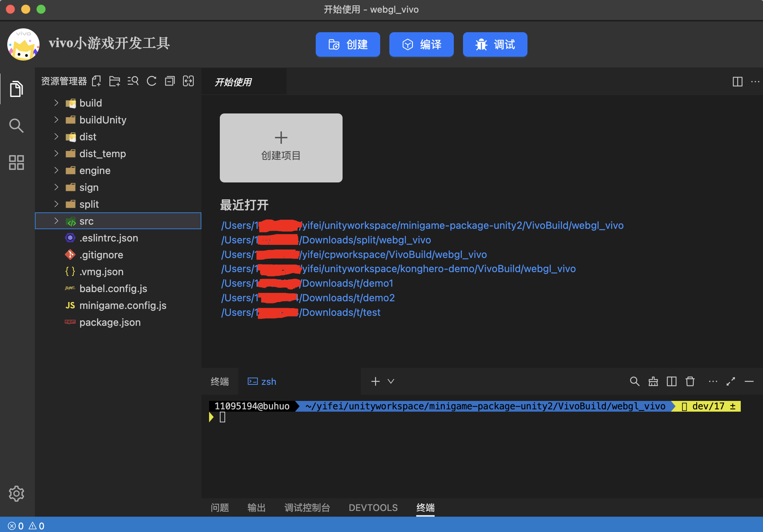Switch to the 输出 output tab
The image size is (763, 532).
(x=257, y=507)
